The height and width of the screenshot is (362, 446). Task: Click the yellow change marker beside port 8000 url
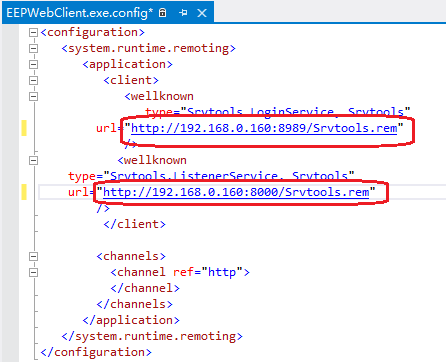coord(24,192)
